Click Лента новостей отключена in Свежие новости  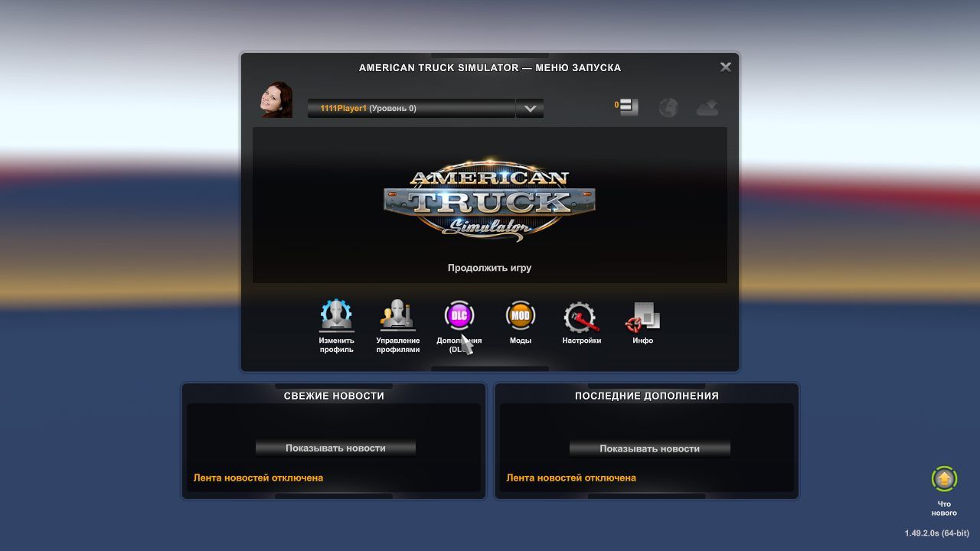258,478
